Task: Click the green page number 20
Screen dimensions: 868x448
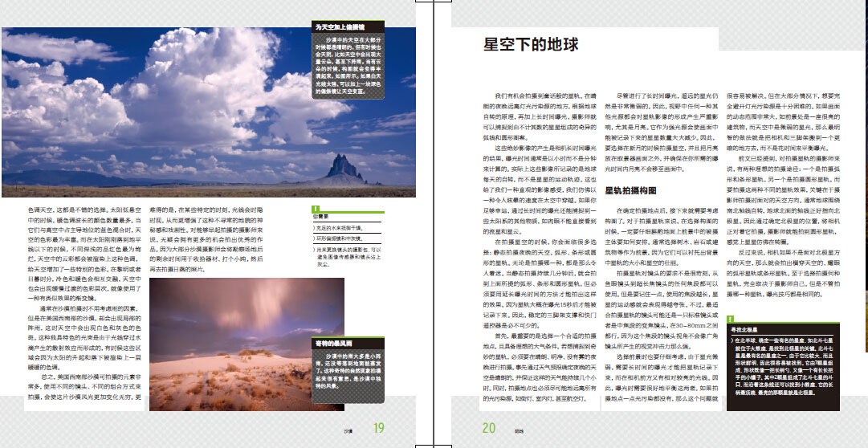Action: [489, 429]
